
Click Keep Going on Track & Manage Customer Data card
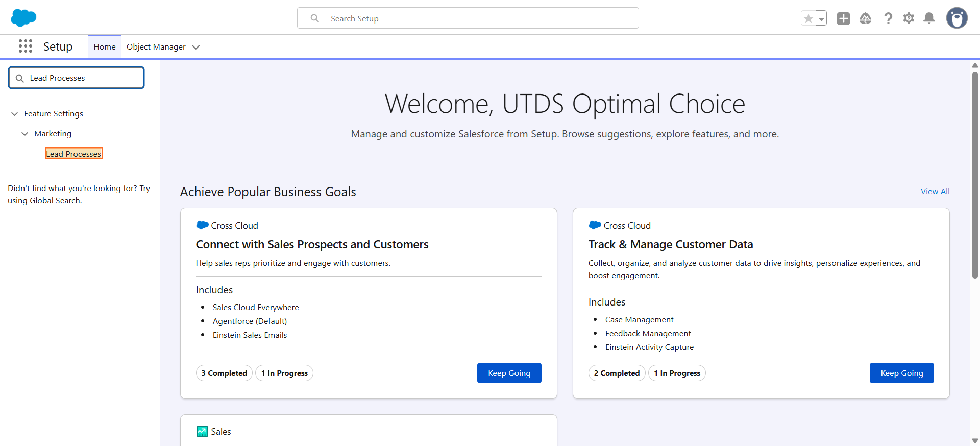902,373
